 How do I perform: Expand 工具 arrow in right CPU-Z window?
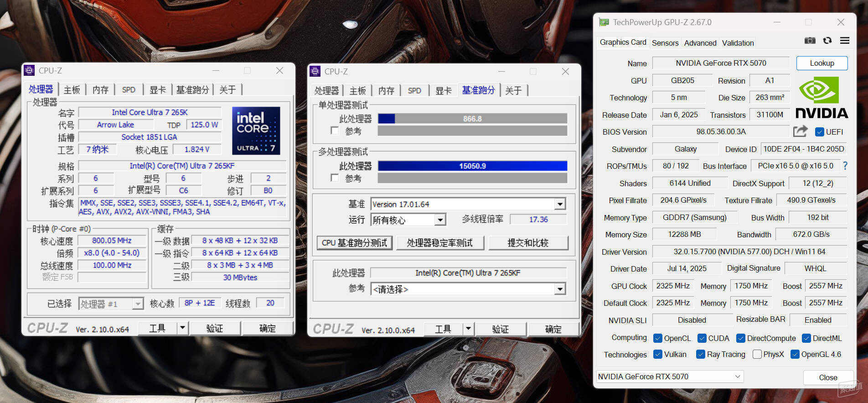(468, 329)
